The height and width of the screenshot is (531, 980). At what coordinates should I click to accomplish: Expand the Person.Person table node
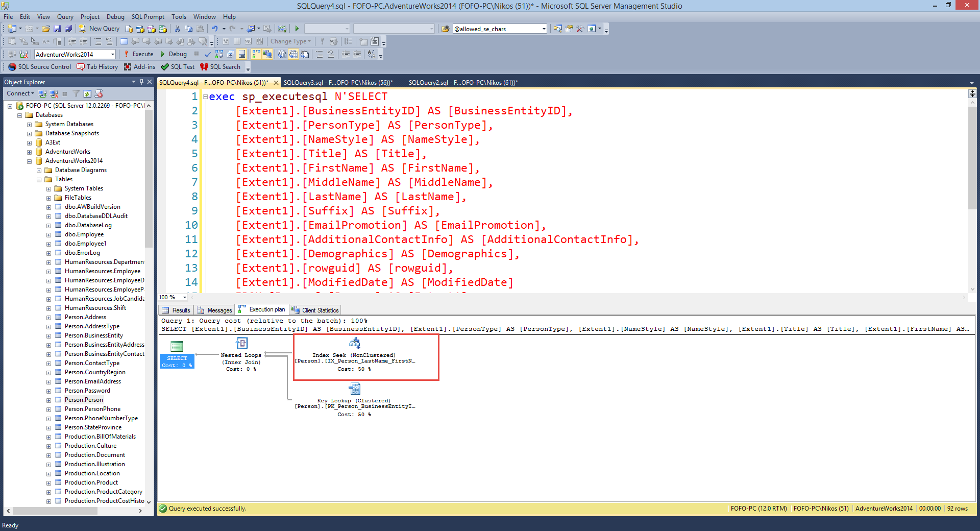(48, 400)
